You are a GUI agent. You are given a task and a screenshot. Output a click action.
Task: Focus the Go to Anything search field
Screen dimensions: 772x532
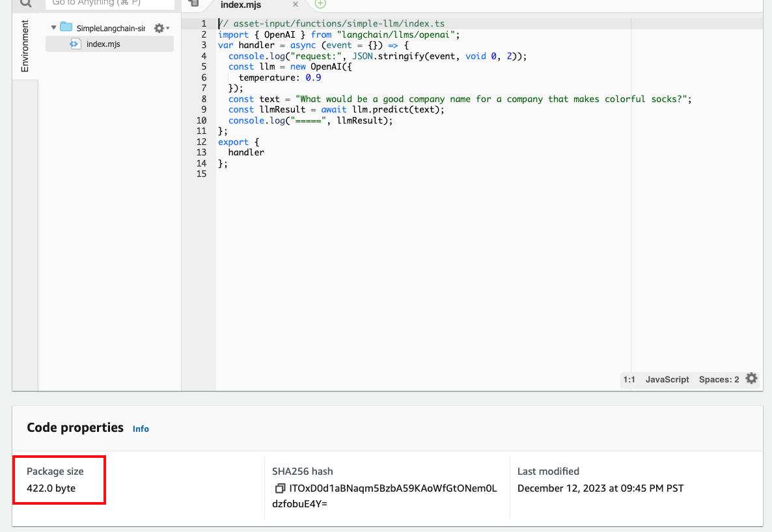pyautogui.click(x=110, y=4)
